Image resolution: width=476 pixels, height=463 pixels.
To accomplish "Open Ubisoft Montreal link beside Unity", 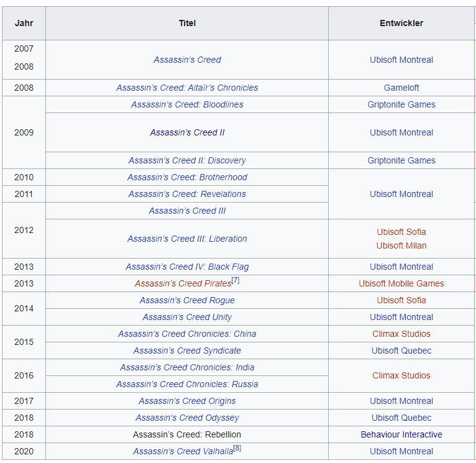I will coord(401,317).
